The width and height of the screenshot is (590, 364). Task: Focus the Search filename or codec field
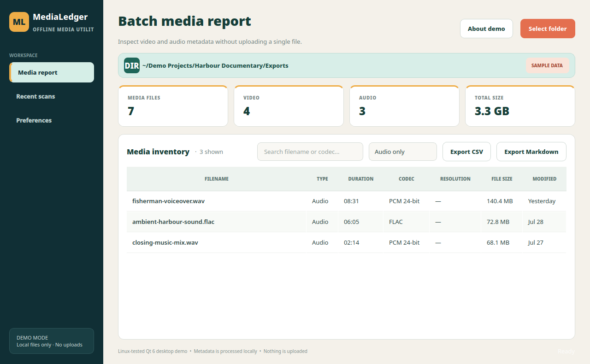pos(310,152)
